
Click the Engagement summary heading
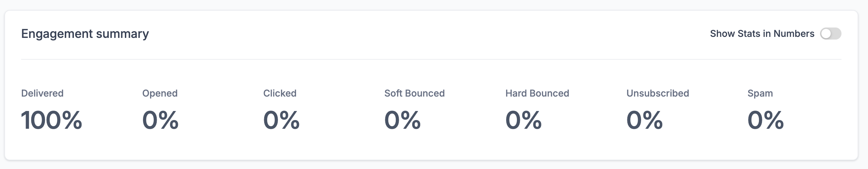coord(85,34)
